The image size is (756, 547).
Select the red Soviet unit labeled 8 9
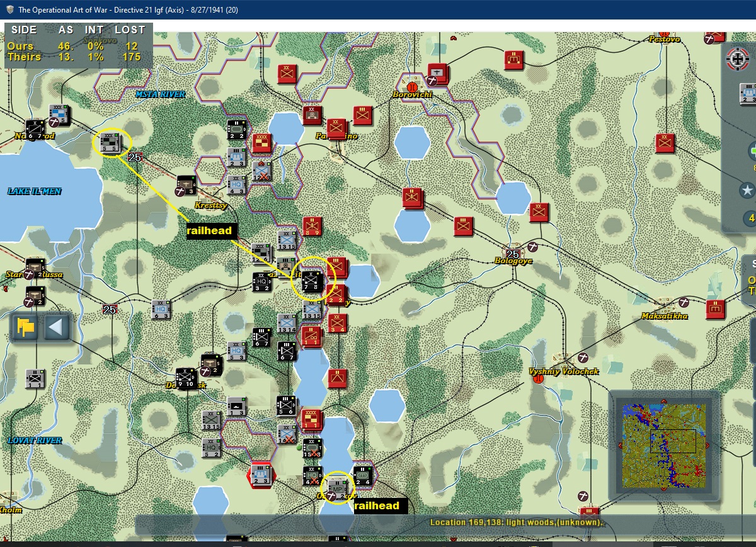312,226
